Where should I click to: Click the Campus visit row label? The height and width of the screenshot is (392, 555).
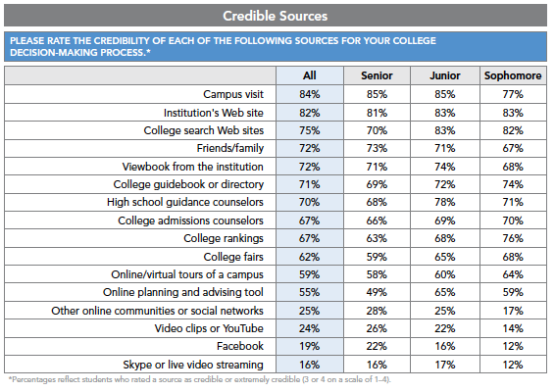point(233,94)
